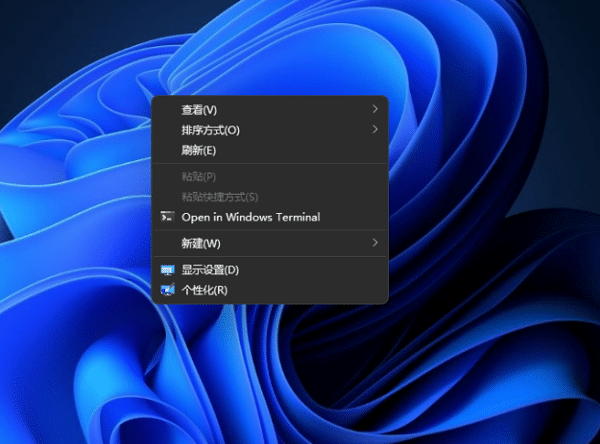Open the 新建(W) new item entry
This screenshot has width=600, height=444.
pos(200,243)
